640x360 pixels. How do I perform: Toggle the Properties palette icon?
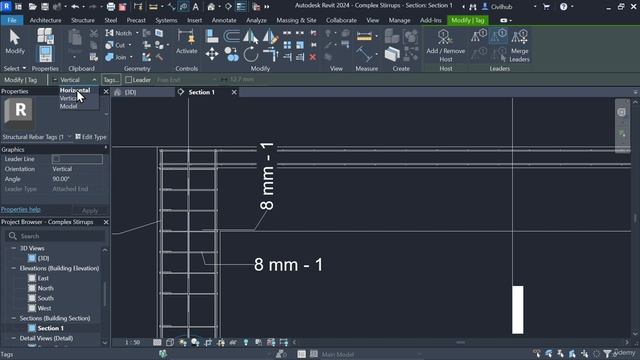pyautogui.click(x=45, y=54)
